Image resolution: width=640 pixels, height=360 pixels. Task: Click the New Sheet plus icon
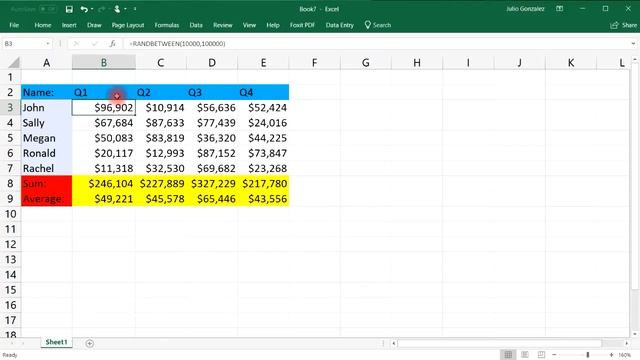pyautogui.click(x=89, y=344)
